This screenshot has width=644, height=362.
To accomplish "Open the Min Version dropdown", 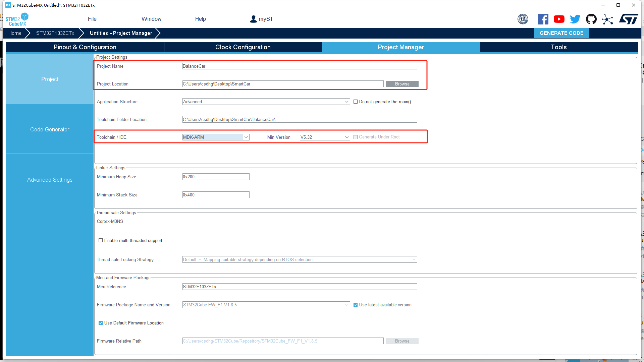I will click(x=325, y=137).
